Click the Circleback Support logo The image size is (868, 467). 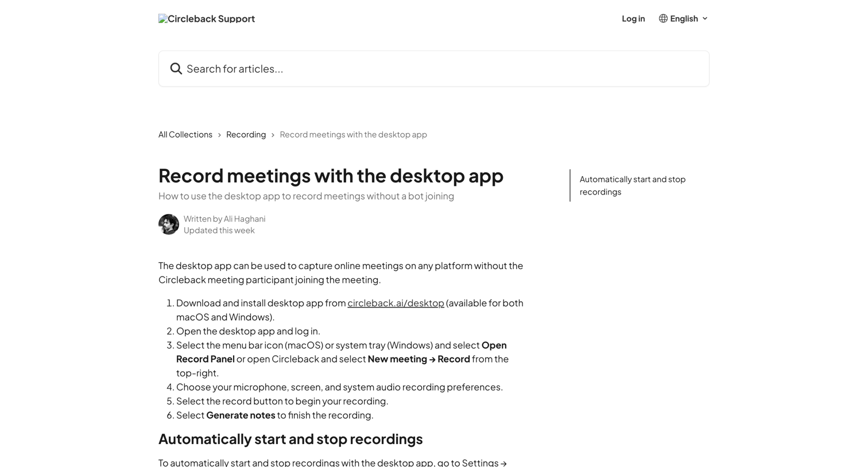[207, 18]
